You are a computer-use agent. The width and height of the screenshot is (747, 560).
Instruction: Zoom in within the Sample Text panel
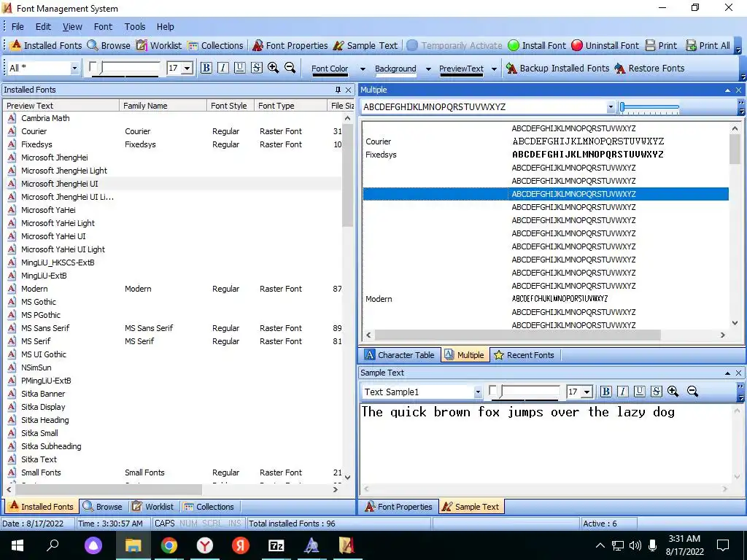pyautogui.click(x=673, y=392)
